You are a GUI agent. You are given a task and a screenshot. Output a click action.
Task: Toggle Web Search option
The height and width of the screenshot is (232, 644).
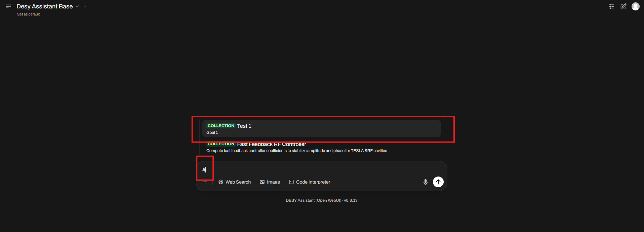235,182
